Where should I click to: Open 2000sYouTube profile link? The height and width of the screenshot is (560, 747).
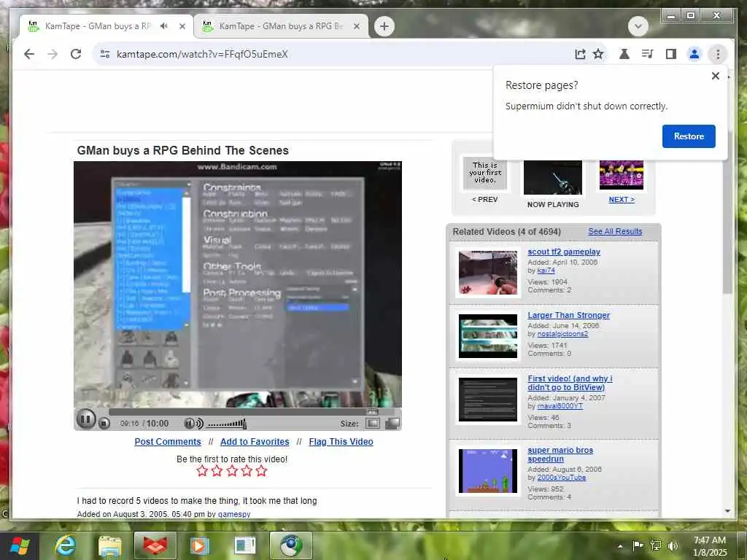coord(561,478)
